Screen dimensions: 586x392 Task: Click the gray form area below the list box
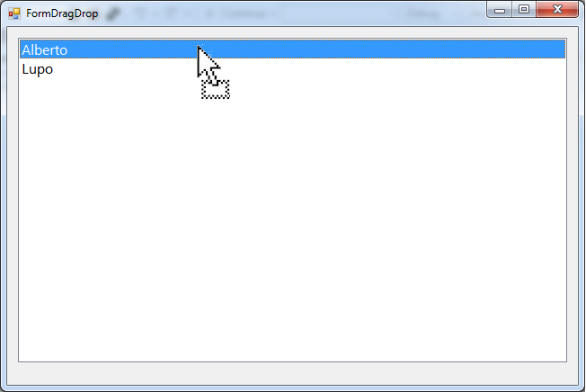point(292,373)
